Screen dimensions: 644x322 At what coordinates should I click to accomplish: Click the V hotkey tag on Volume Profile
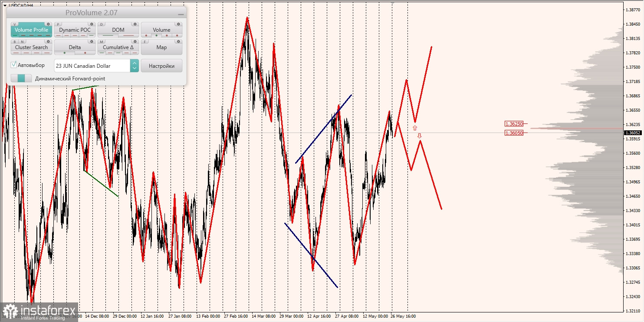[x=15, y=24]
